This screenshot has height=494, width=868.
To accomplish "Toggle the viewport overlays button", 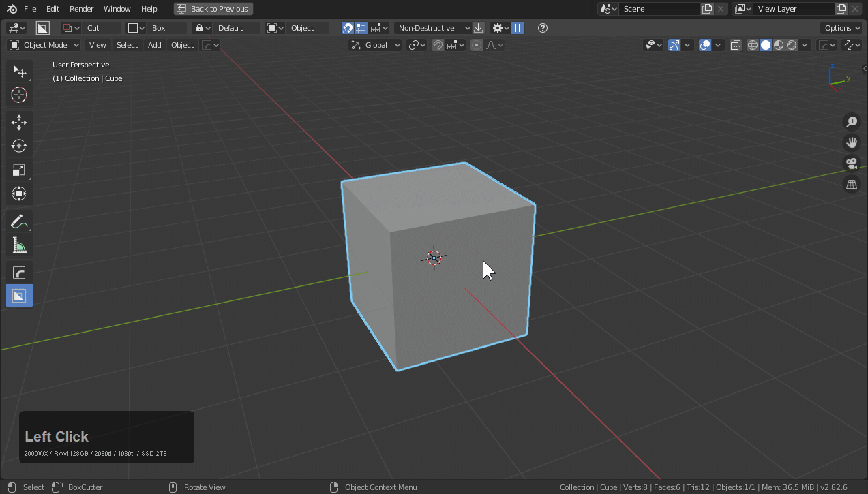I will (x=706, y=45).
